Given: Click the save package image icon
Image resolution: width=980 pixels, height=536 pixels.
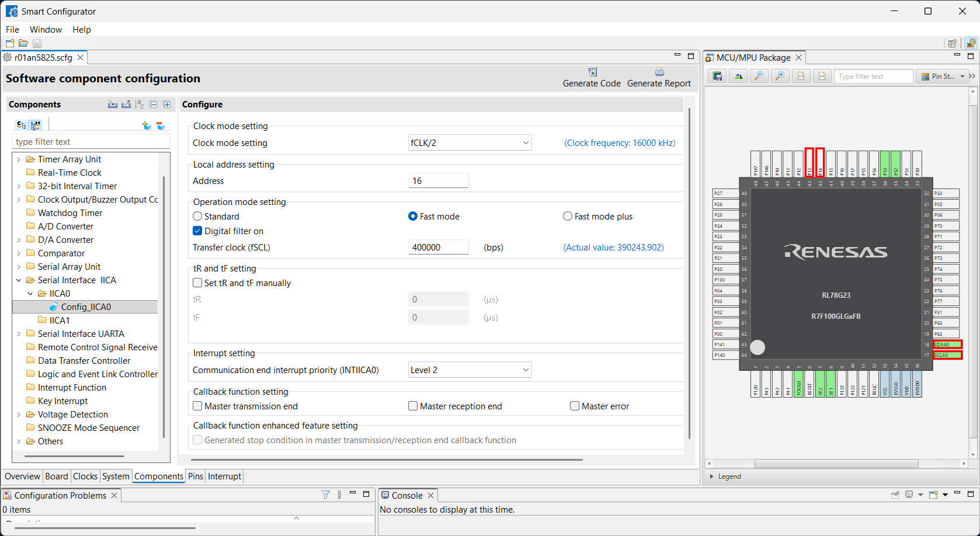Looking at the screenshot, I should [718, 76].
